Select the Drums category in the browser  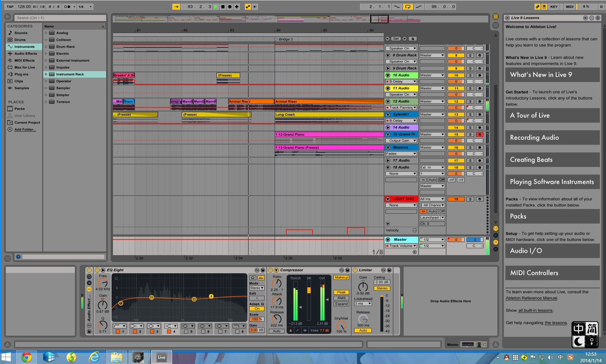[x=20, y=40]
